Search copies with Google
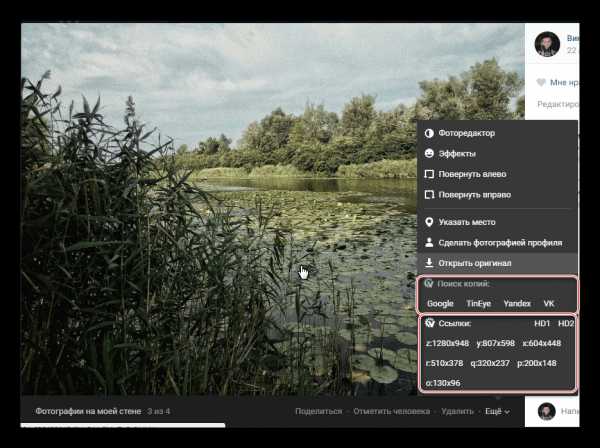The height and width of the screenshot is (448, 600). click(440, 304)
